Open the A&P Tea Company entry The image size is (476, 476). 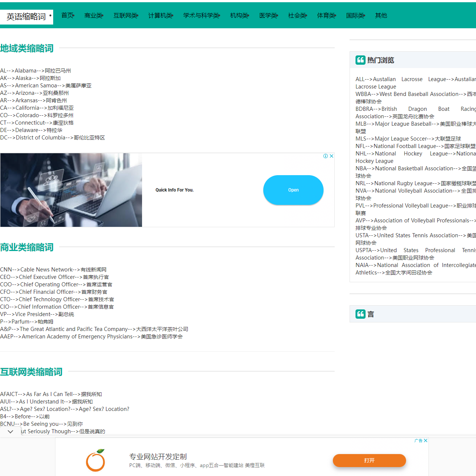click(x=94, y=329)
